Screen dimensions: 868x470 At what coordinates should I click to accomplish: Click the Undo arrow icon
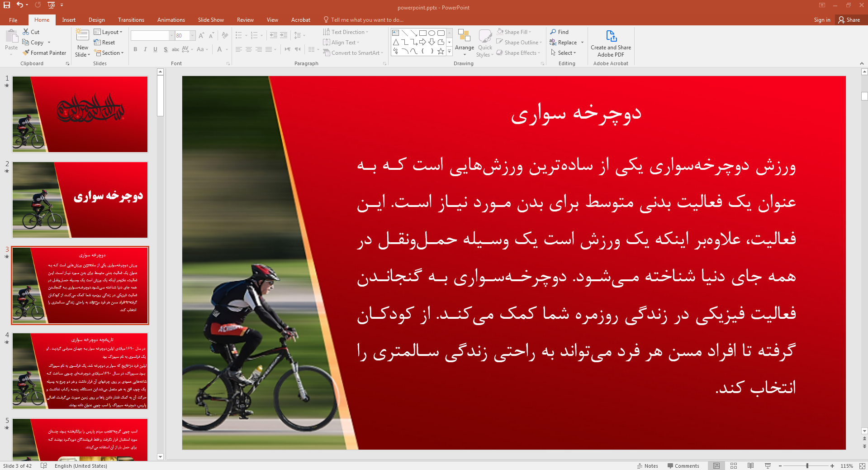pyautogui.click(x=19, y=5)
